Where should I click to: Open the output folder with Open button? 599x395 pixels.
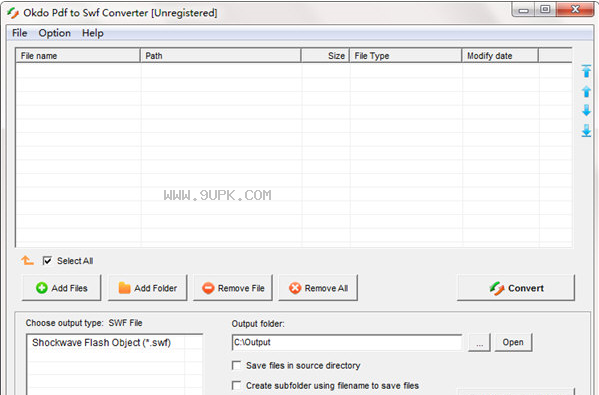(513, 342)
